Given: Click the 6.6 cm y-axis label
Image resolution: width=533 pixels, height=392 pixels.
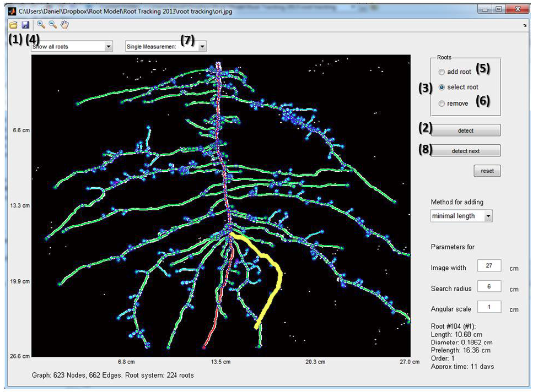Looking at the screenshot, I should [21, 130].
